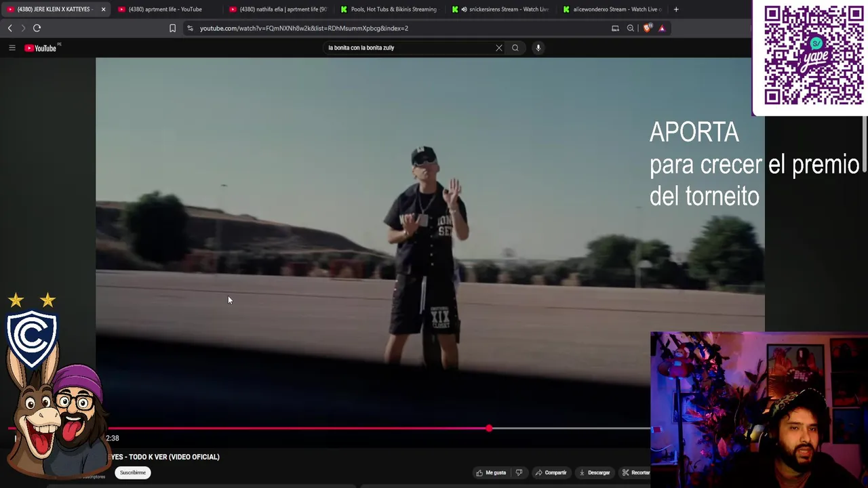
Task: Open the zoom magnifier icon in address bar
Action: point(631,28)
